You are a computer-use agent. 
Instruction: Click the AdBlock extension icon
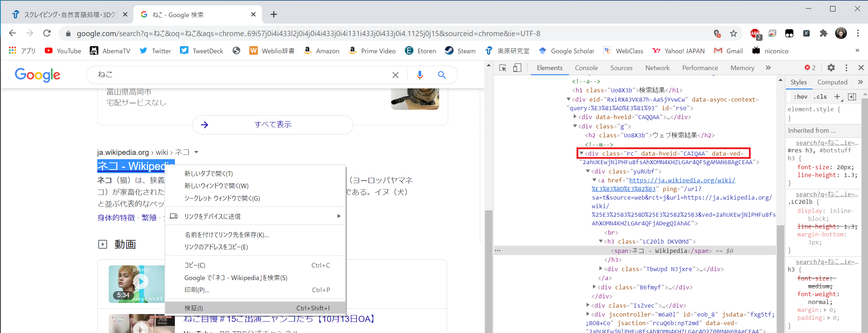coord(755,34)
